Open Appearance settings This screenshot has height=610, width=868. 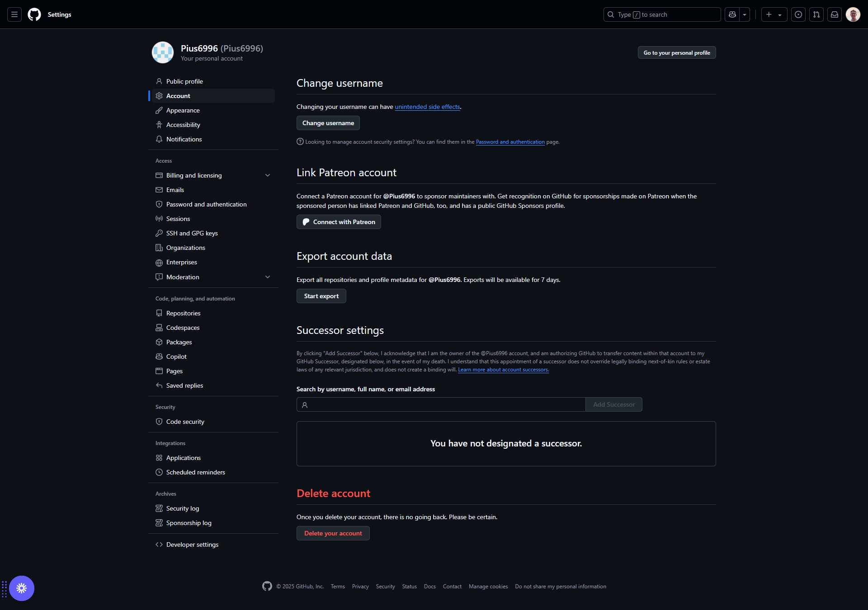click(x=213, y=110)
